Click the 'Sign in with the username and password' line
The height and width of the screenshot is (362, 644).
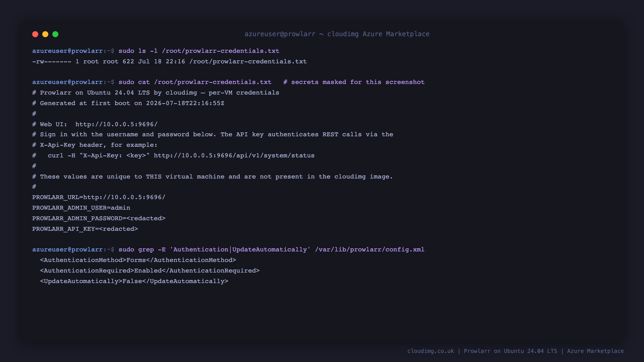click(x=213, y=134)
